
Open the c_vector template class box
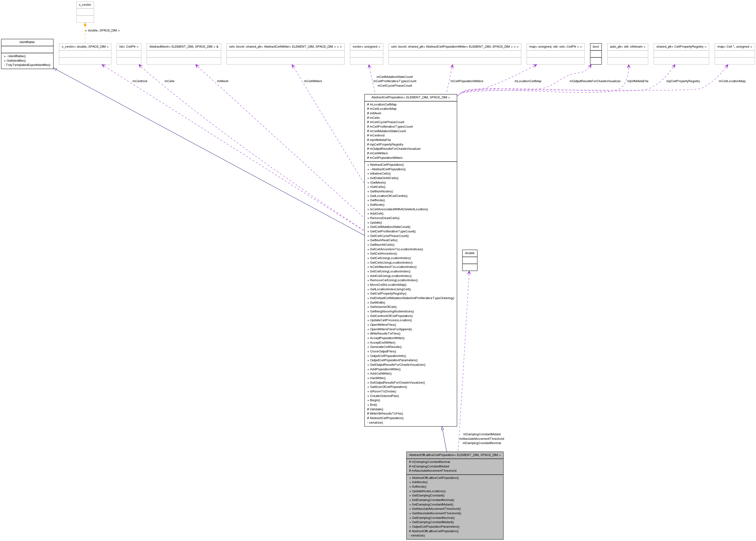tap(85, 5)
